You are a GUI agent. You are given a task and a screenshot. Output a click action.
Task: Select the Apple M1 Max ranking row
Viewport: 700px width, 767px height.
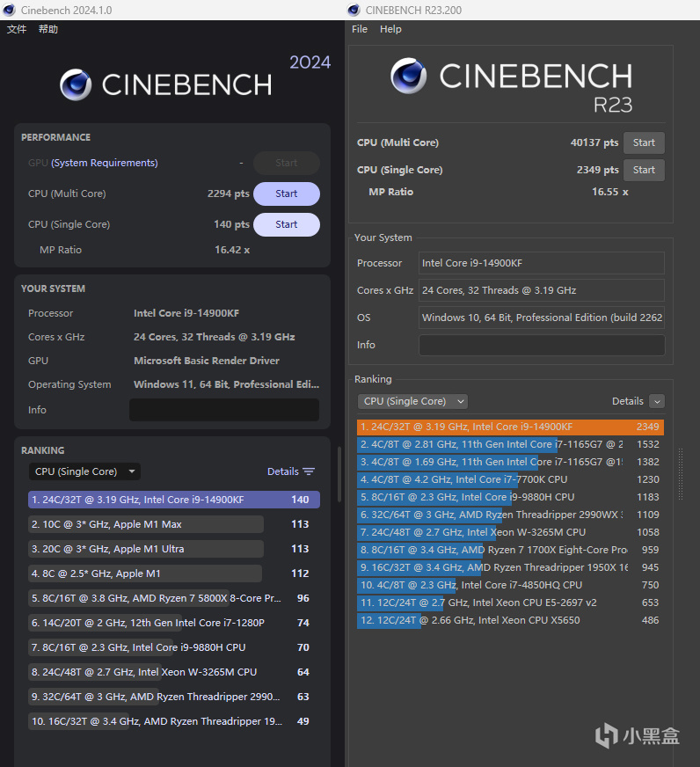(x=174, y=524)
